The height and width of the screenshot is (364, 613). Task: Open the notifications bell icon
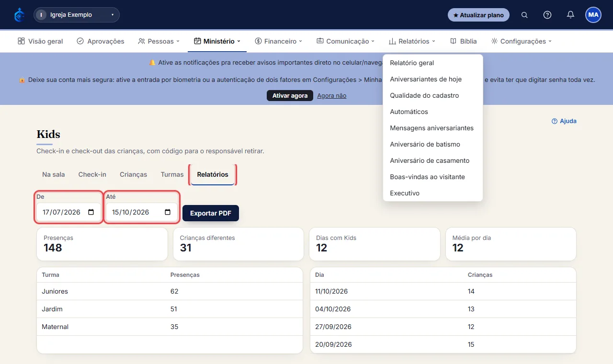[x=570, y=15]
